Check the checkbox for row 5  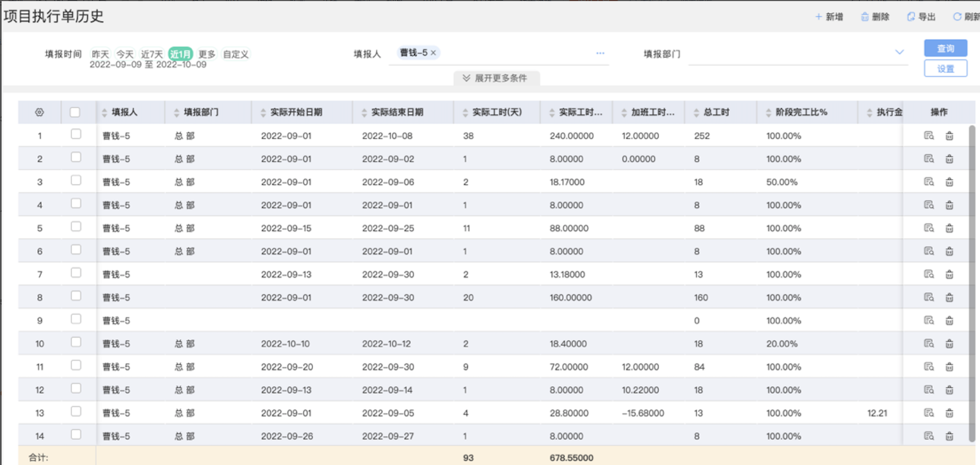tap(76, 227)
